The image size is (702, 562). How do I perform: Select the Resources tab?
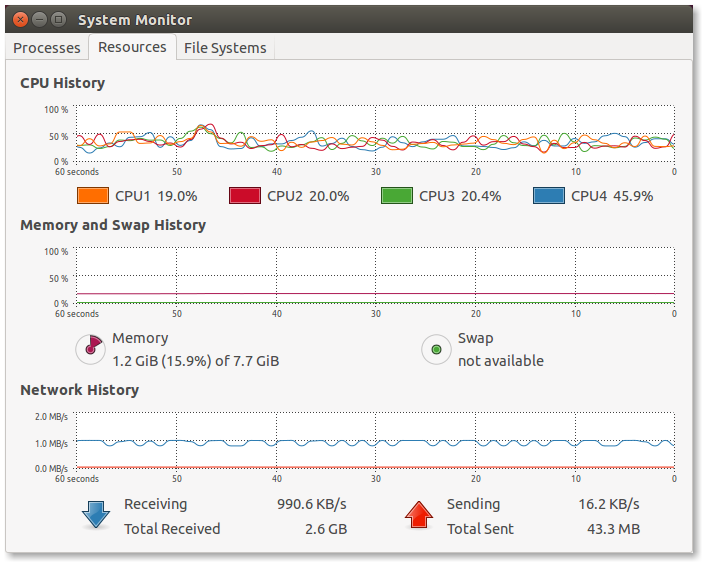click(x=132, y=47)
